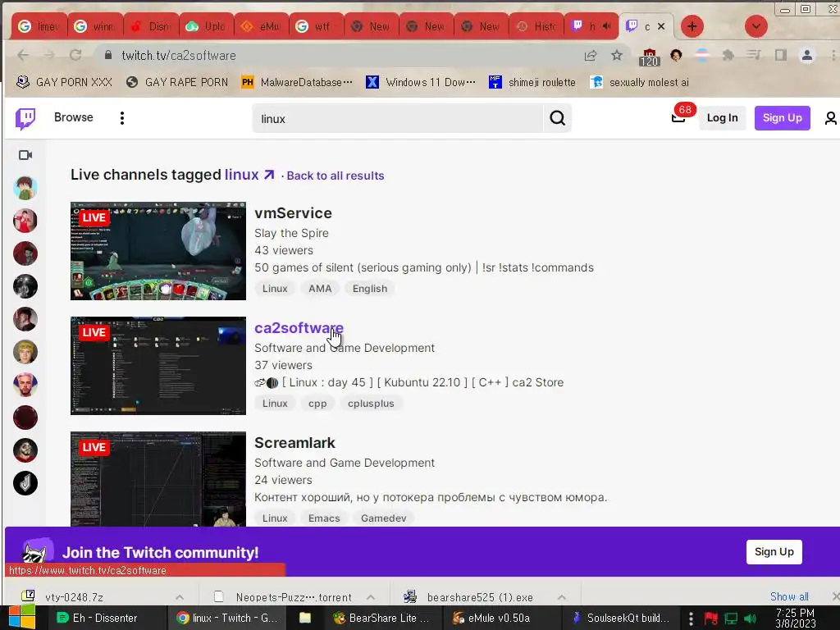
Task: Click the purple Sign Up button in header
Action: click(x=782, y=118)
